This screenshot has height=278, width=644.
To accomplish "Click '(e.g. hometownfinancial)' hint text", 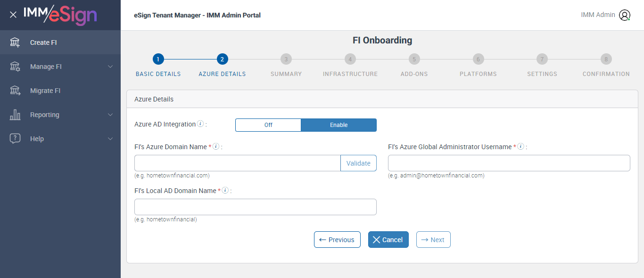I will tap(165, 219).
